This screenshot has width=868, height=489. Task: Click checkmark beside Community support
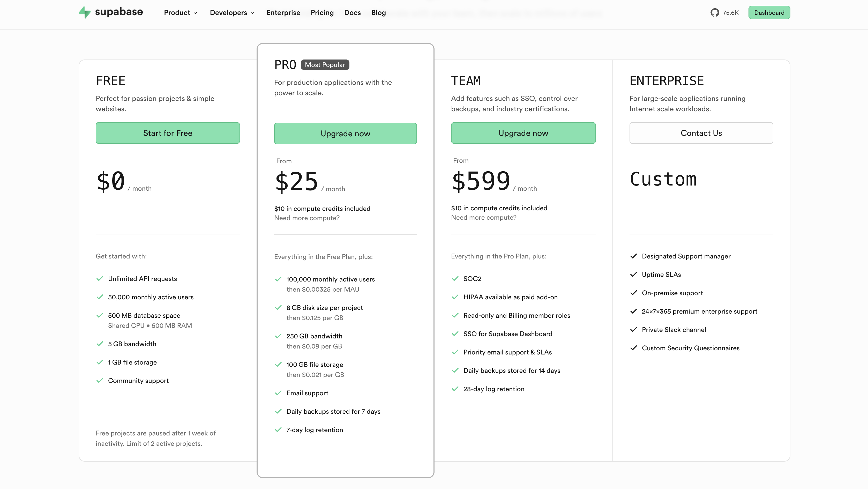click(100, 381)
